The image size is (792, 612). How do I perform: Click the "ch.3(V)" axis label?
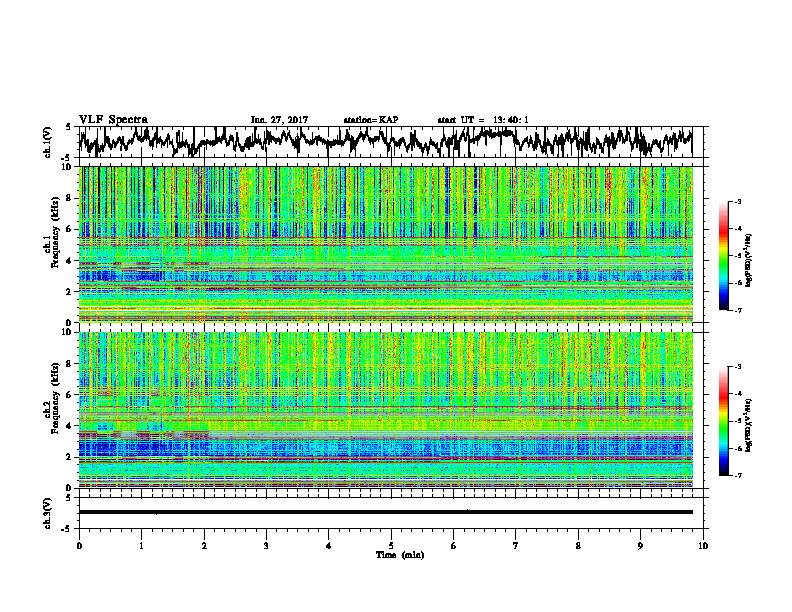48,513
